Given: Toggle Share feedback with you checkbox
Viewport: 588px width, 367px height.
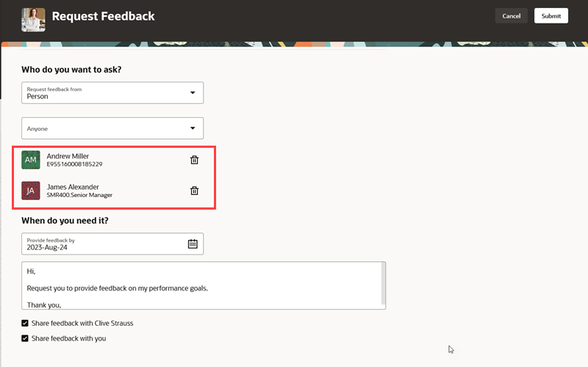Looking at the screenshot, I should tap(26, 338).
